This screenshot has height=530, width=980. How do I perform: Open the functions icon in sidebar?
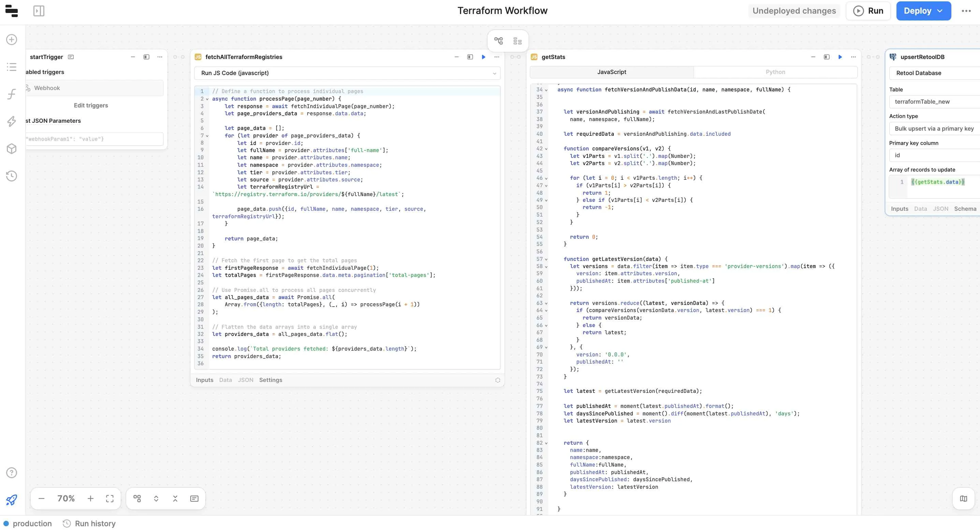[x=12, y=94]
